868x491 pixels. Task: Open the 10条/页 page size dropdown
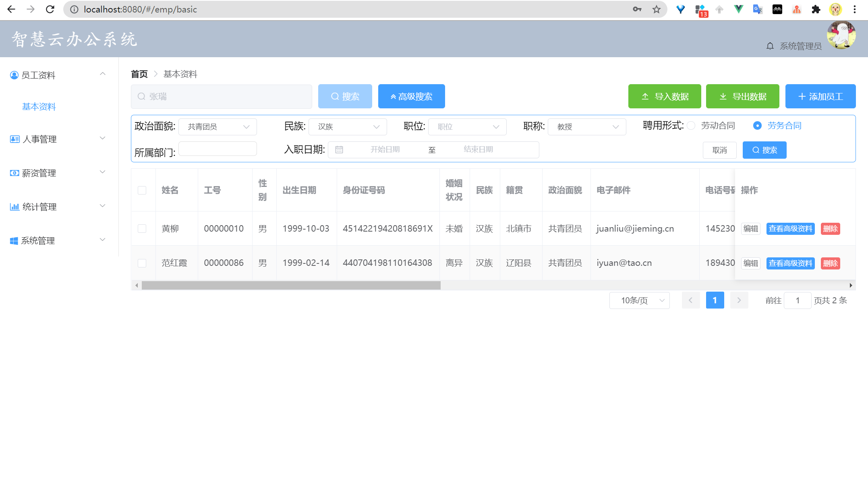(x=639, y=300)
